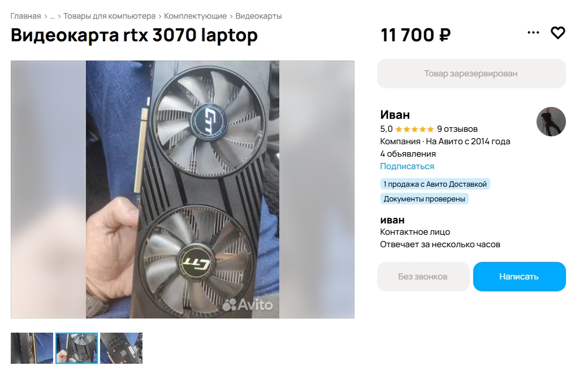588x383 pixels.
Task: Open Видеокарты category breadcrumb
Action: point(258,16)
